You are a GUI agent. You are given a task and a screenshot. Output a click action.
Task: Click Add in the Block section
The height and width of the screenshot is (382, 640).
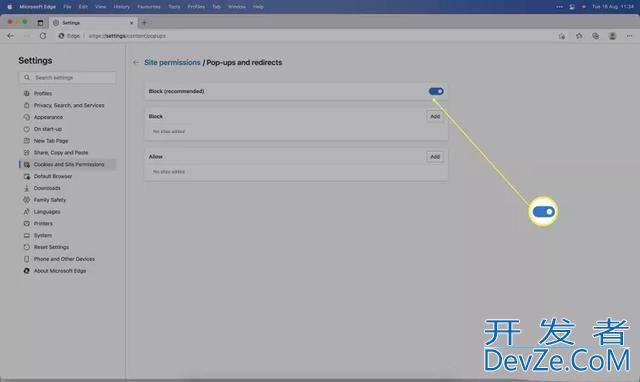435,116
